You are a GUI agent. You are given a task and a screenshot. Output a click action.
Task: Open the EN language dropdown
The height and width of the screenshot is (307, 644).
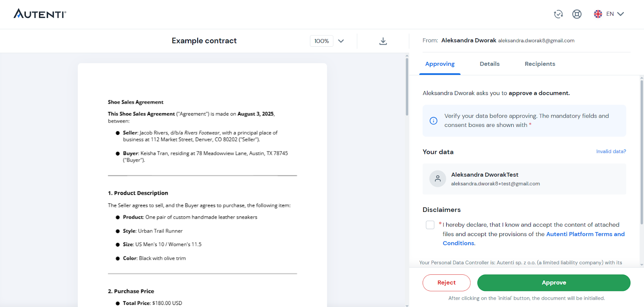click(615, 14)
